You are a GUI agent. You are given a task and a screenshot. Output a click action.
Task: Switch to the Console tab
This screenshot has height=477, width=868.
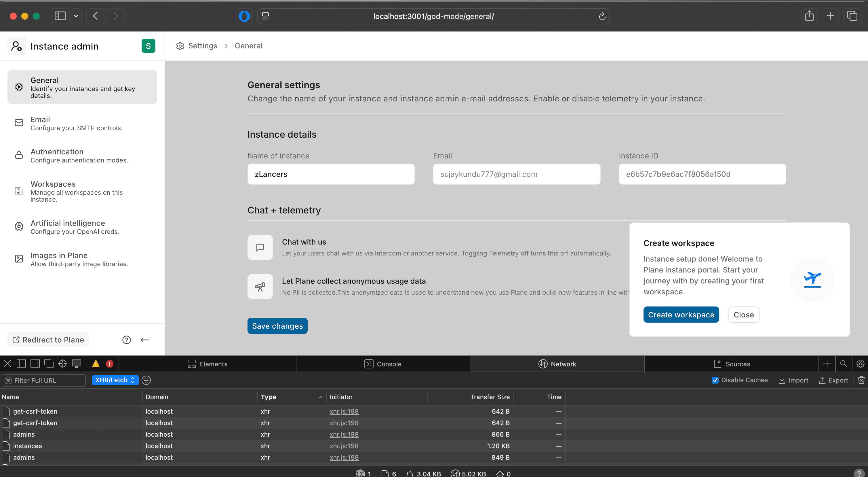coord(383,364)
